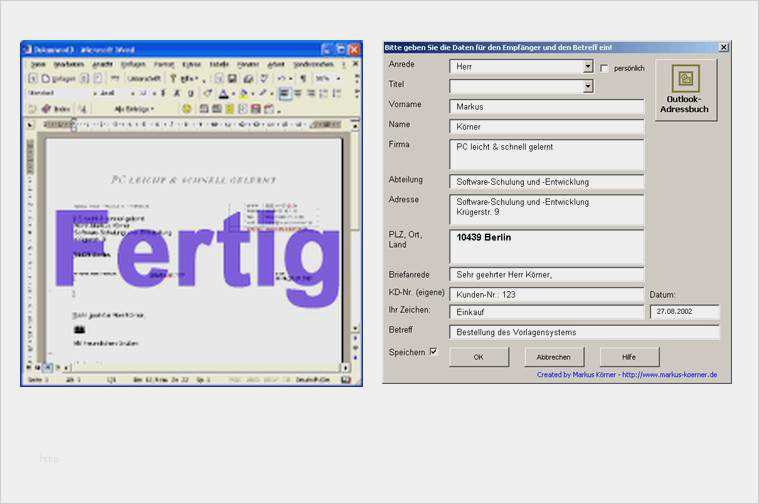759x504 pixels.
Task: Click Word vertical scrollbar down arrow
Action: coord(355,329)
